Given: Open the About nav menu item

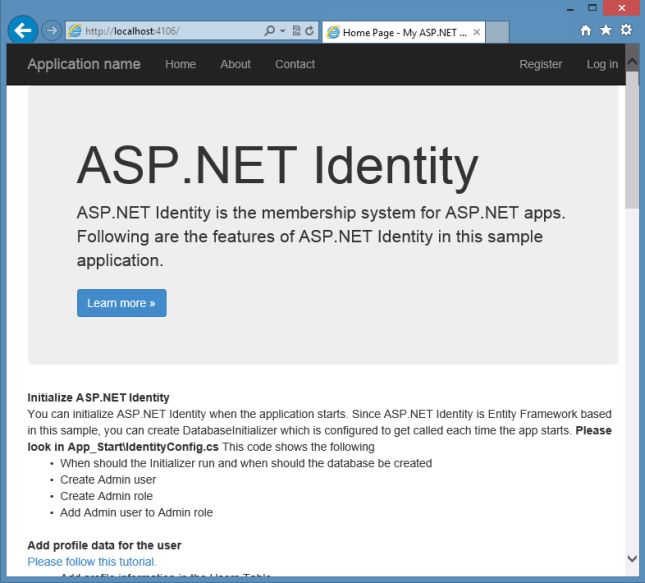Looking at the screenshot, I should 235,64.
